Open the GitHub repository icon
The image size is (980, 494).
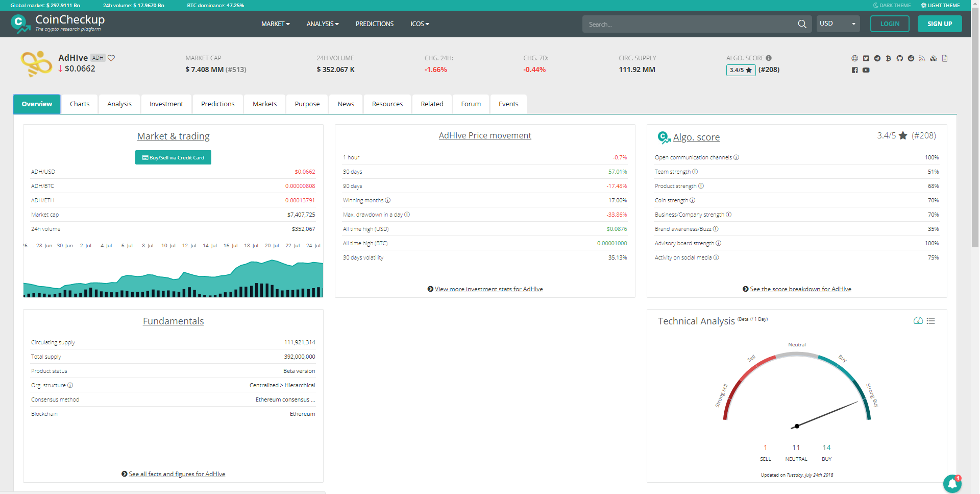900,58
